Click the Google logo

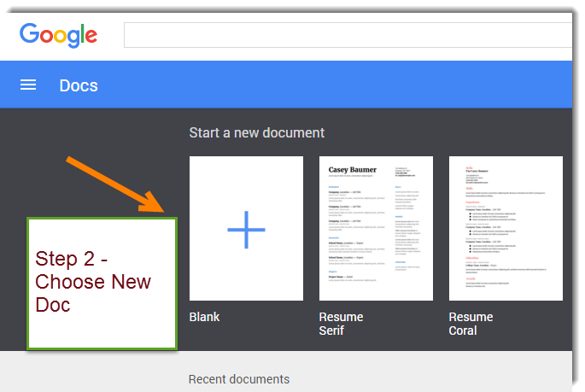click(x=58, y=35)
